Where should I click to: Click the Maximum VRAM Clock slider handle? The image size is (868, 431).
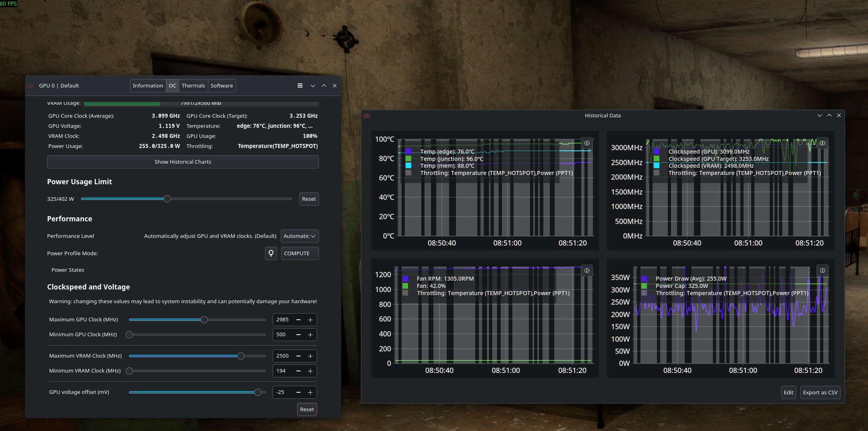pyautogui.click(x=241, y=356)
